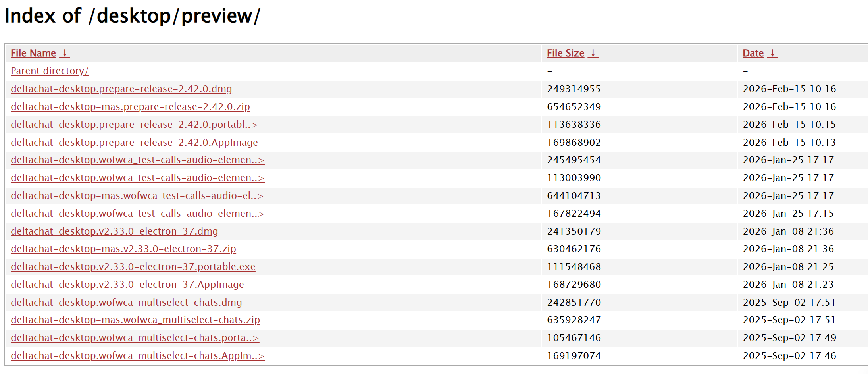Open deltachat-desktop-mas.wofwca_test-calls-audio-el.. link

[x=137, y=196]
